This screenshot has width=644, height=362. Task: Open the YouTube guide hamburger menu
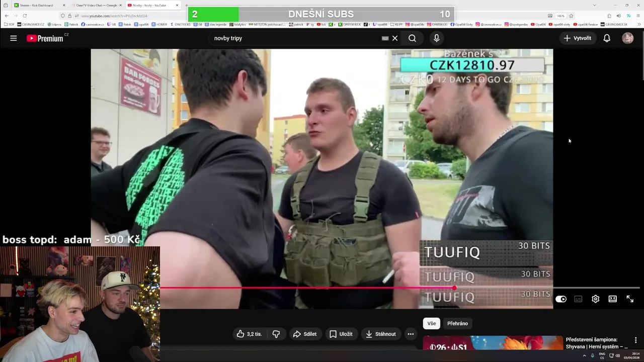tap(14, 38)
